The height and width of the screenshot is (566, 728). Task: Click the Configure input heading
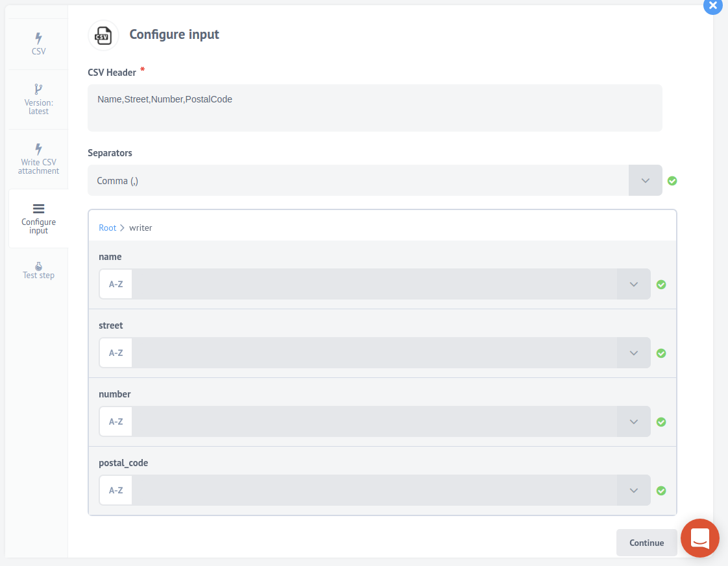pyautogui.click(x=174, y=35)
